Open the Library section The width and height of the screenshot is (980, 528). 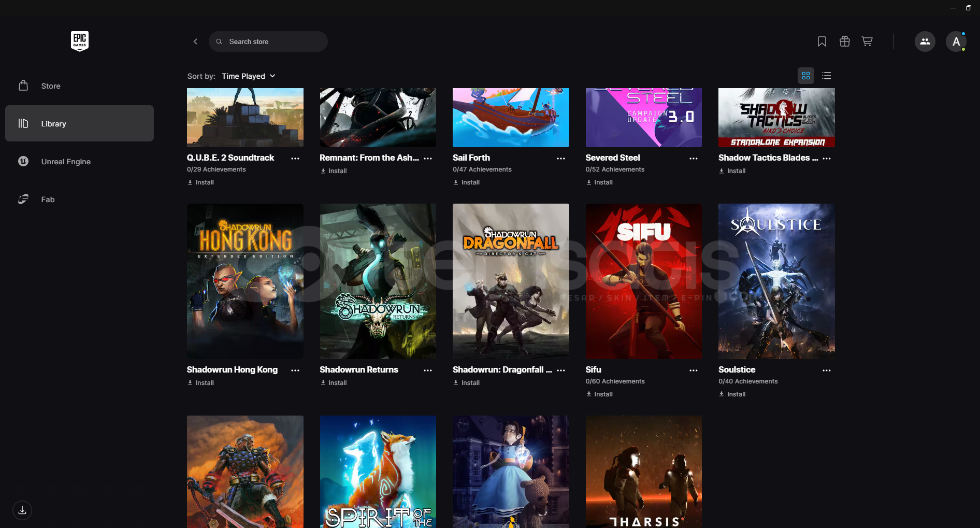79,123
